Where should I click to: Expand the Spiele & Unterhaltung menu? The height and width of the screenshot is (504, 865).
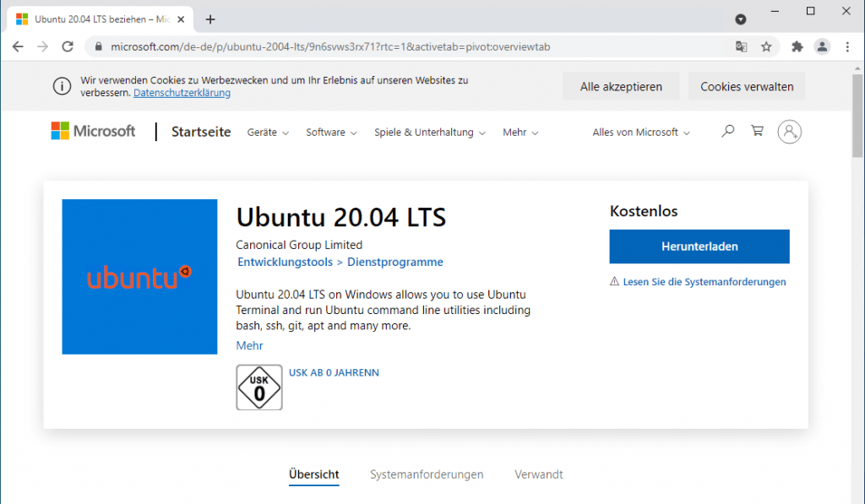430,133
